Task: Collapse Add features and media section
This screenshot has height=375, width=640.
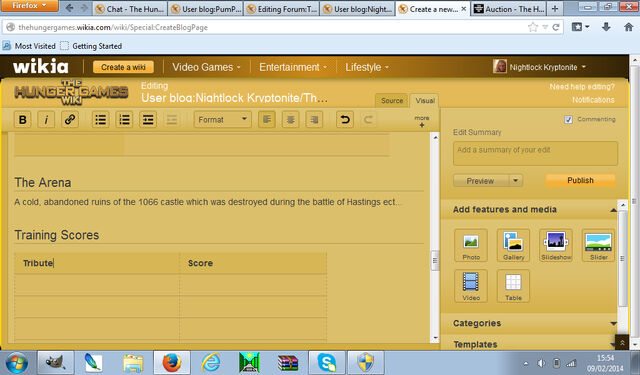Action: pos(613,210)
